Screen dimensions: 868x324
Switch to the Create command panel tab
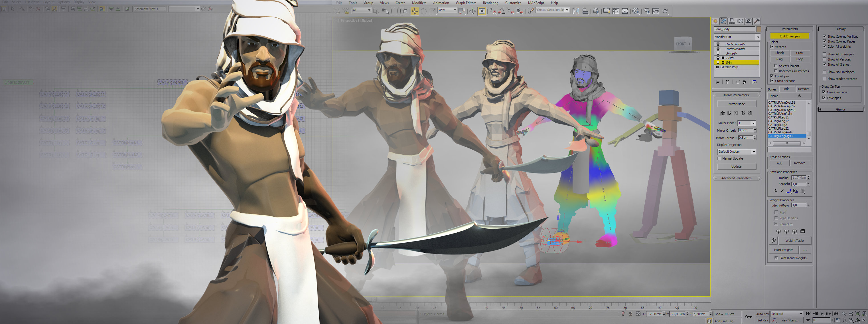point(715,21)
